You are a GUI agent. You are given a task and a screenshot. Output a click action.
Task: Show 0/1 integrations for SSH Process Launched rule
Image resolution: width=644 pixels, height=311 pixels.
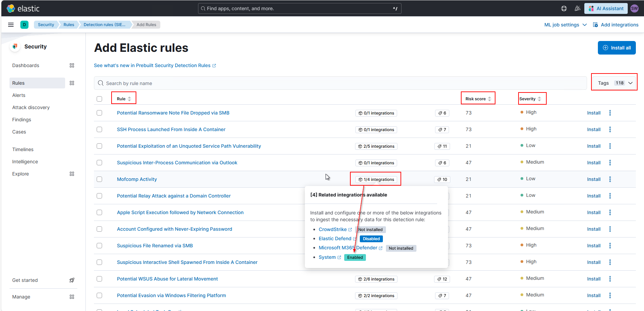(x=376, y=130)
